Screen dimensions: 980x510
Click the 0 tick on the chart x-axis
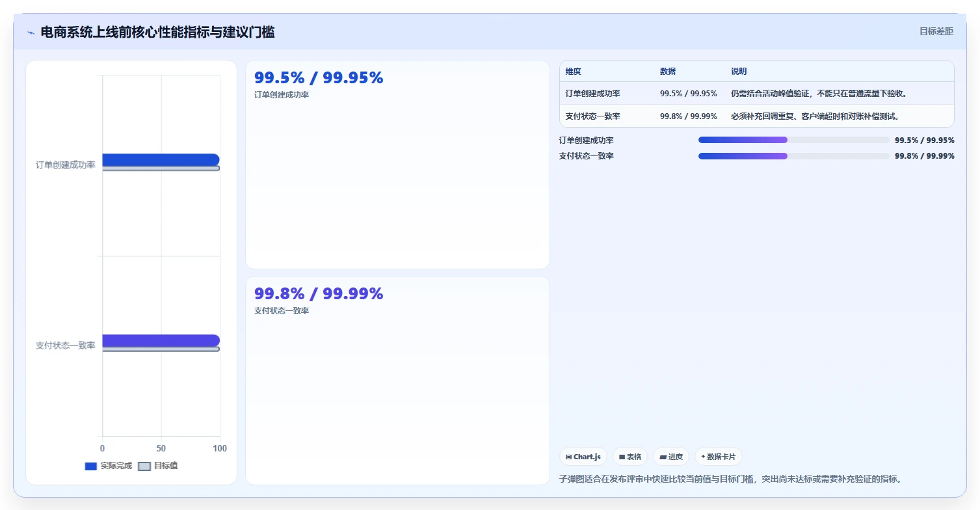(102, 449)
